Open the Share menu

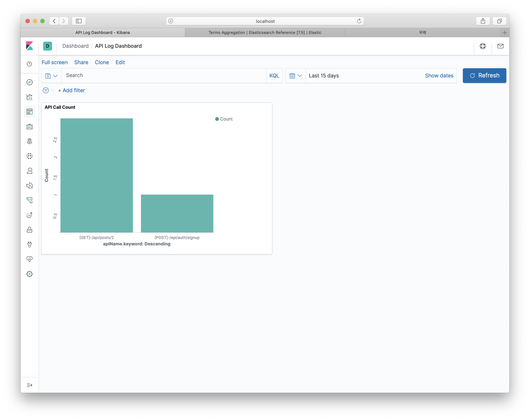(x=81, y=62)
